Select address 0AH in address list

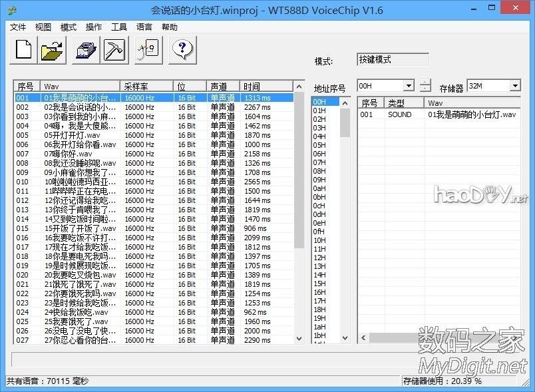320,188
